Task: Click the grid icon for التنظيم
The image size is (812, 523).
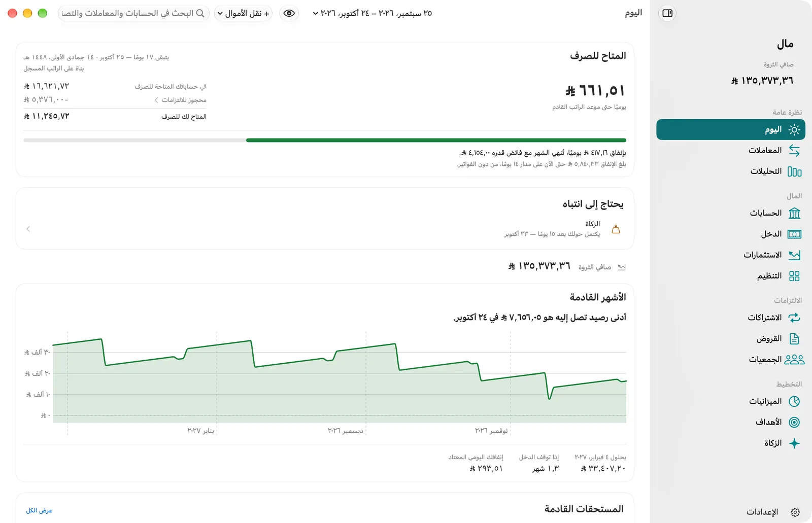Action: (x=794, y=276)
